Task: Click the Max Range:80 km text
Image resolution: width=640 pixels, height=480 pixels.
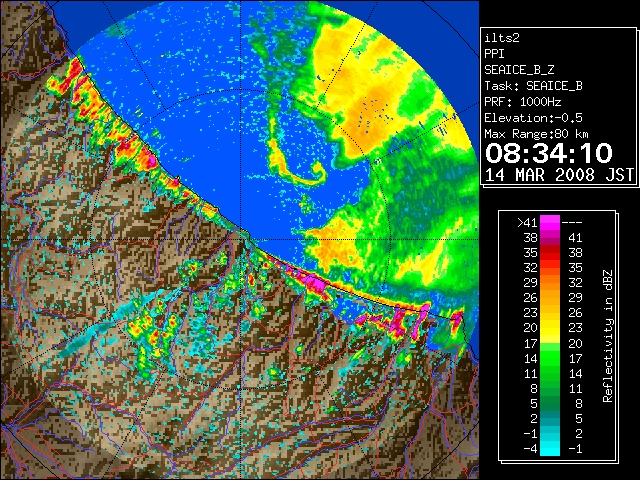Action: (536, 134)
